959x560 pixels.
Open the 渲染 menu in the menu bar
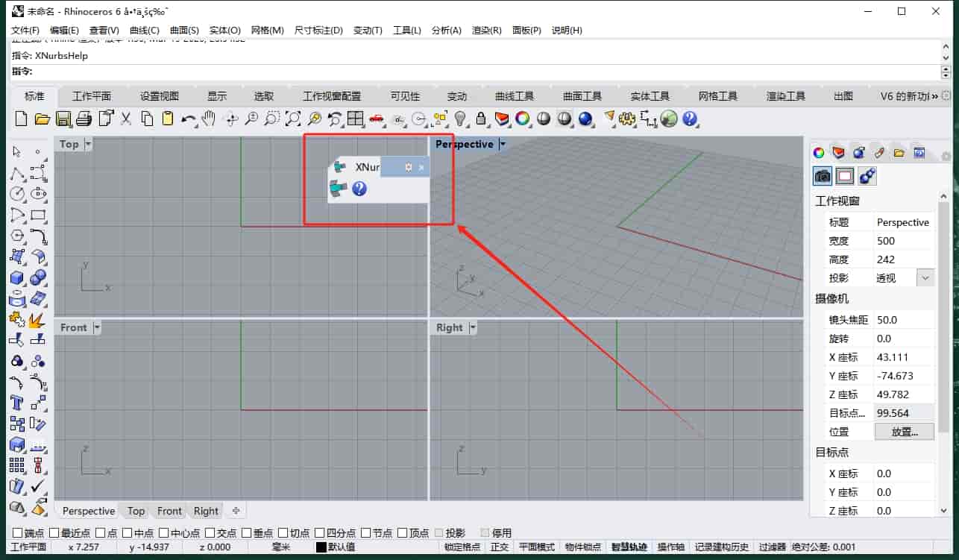tap(486, 31)
